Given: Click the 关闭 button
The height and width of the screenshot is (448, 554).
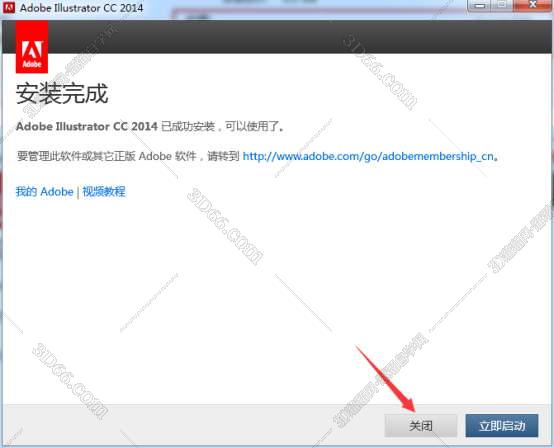Looking at the screenshot, I should (420, 426).
